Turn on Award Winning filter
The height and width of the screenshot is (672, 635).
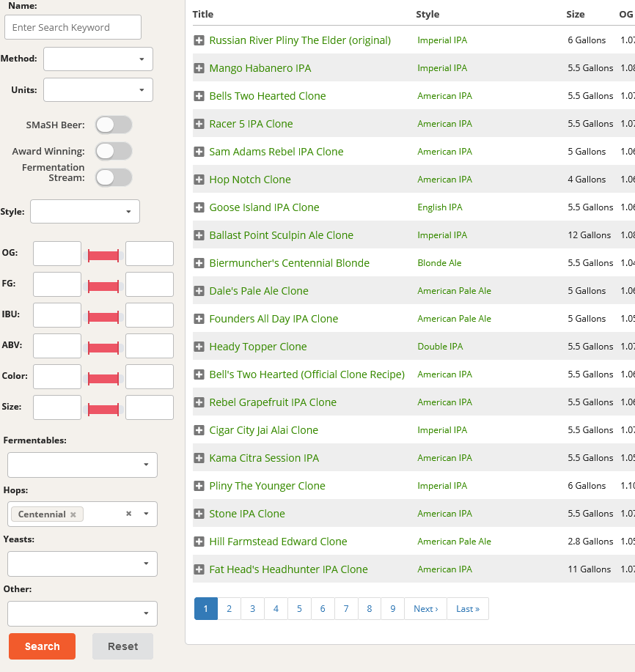(x=114, y=151)
